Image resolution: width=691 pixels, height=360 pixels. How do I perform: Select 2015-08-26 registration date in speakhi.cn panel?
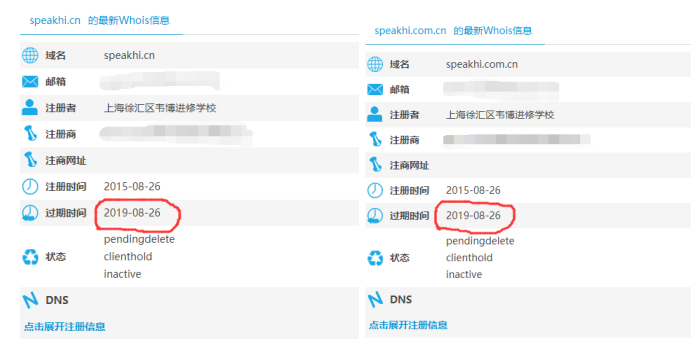132,186
